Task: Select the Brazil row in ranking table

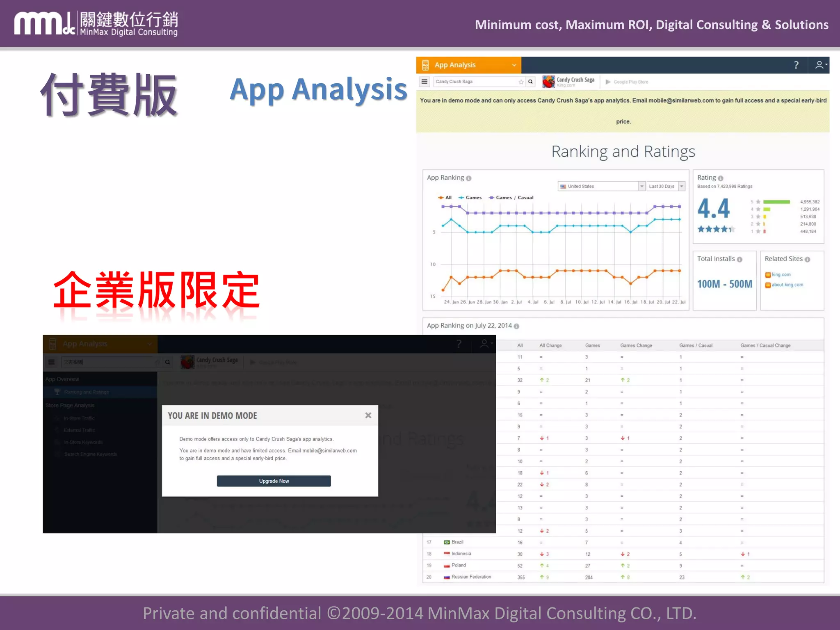Action: tap(623, 543)
